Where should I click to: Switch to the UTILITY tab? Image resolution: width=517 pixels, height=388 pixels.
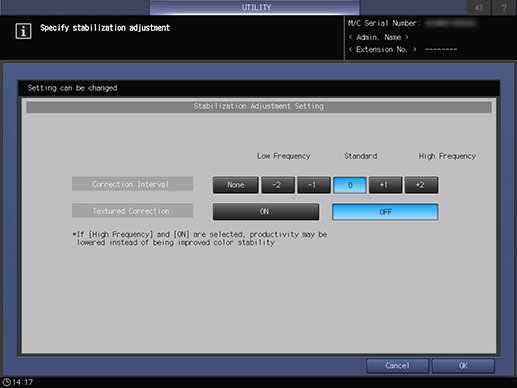pos(255,7)
